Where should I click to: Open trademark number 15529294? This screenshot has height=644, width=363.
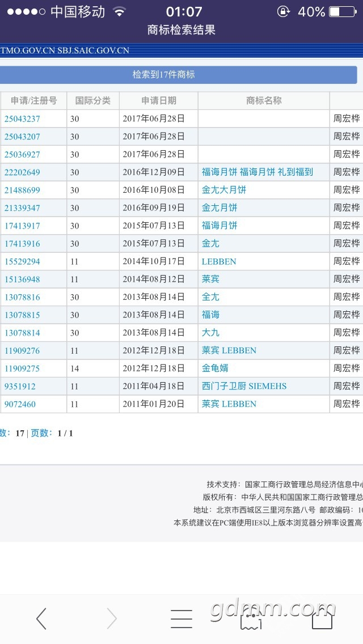tap(22, 261)
